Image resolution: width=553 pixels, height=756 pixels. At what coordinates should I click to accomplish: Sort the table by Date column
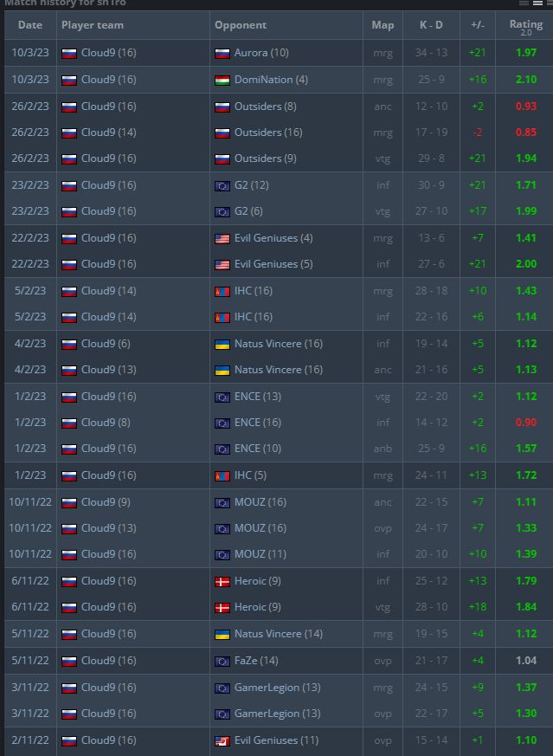pyautogui.click(x=30, y=25)
